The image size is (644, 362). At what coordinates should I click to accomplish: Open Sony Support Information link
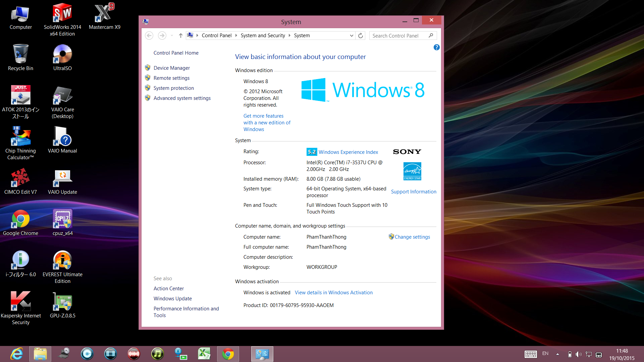tap(414, 192)
